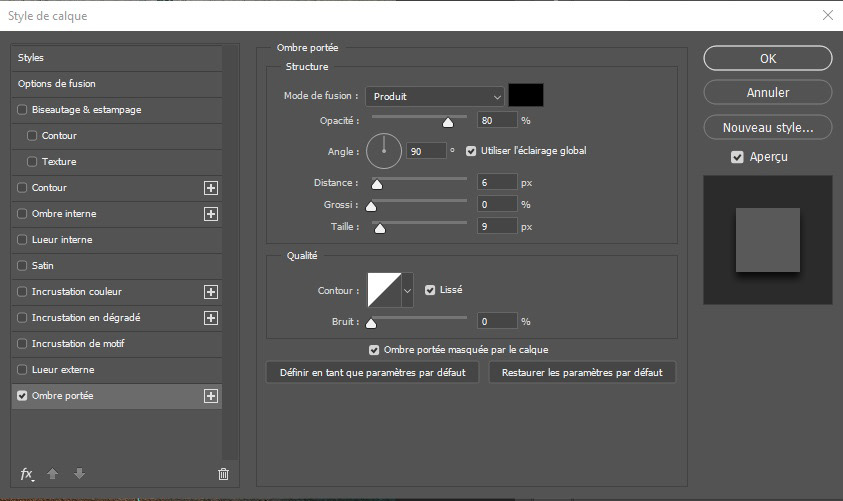Add another Ombre portée with plus icon
Screen dimensions: 843x501
tap(211, 396)
